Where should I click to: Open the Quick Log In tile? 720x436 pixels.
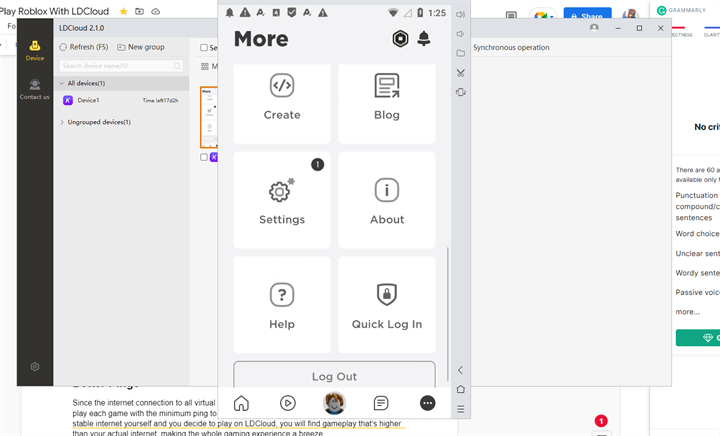[x=387, y=305]
